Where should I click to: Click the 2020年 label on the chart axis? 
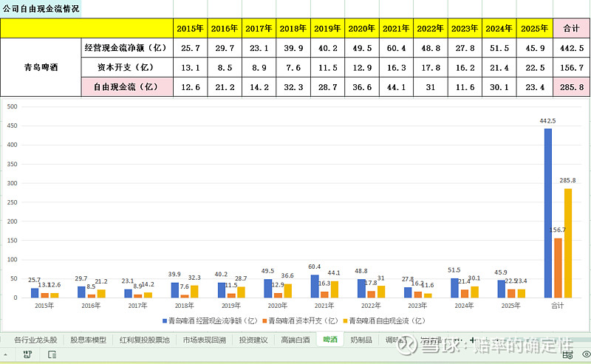point(278,306)
